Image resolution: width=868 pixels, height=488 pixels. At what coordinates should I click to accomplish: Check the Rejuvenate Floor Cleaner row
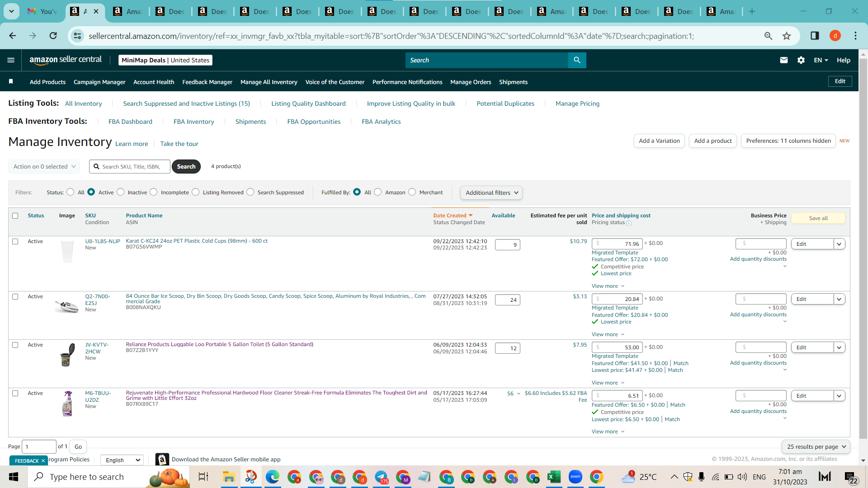pyautogui.click(x=15, y=394)
